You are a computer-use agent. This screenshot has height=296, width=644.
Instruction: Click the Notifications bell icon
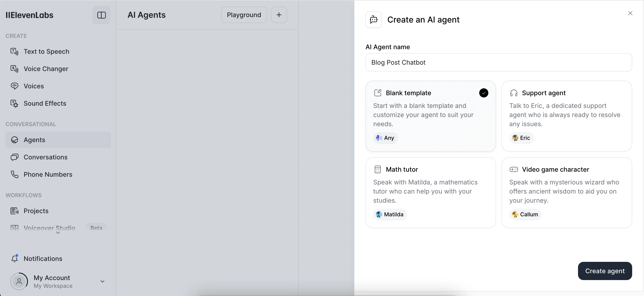coord(15,258)
